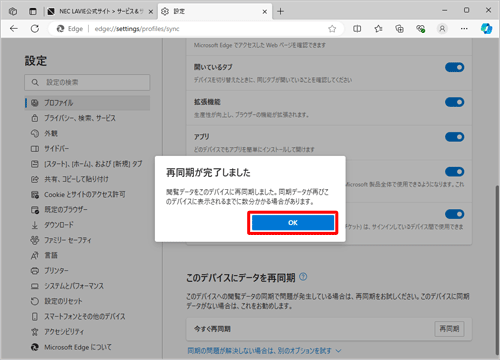Go back with the browser back arrow
The height and width of the screenshot is (360, 500).
[x=14, y=29]
